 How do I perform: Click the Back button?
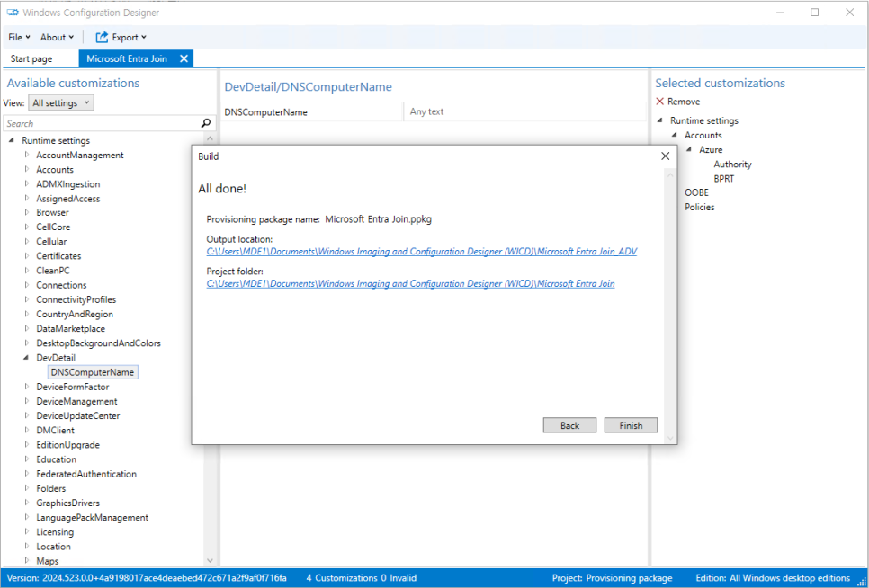tap(569, 425)
